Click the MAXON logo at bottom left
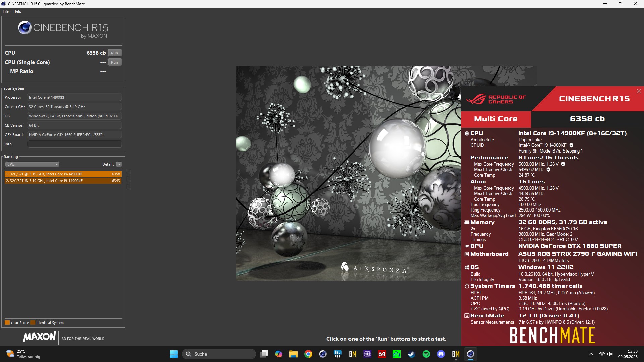This screenshot has width=644, height=362. pyautogui.click(x=40, y=337)
